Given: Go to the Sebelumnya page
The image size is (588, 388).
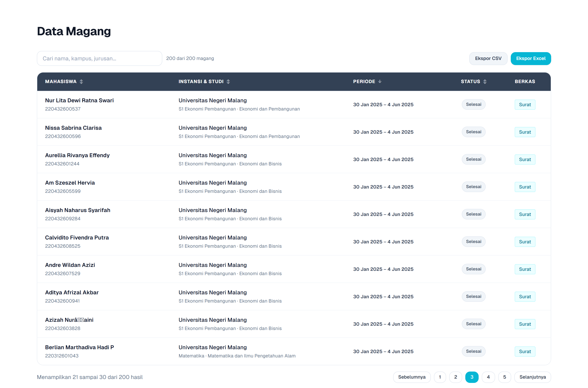Looking at the screenshot, I should coord(412,377).
